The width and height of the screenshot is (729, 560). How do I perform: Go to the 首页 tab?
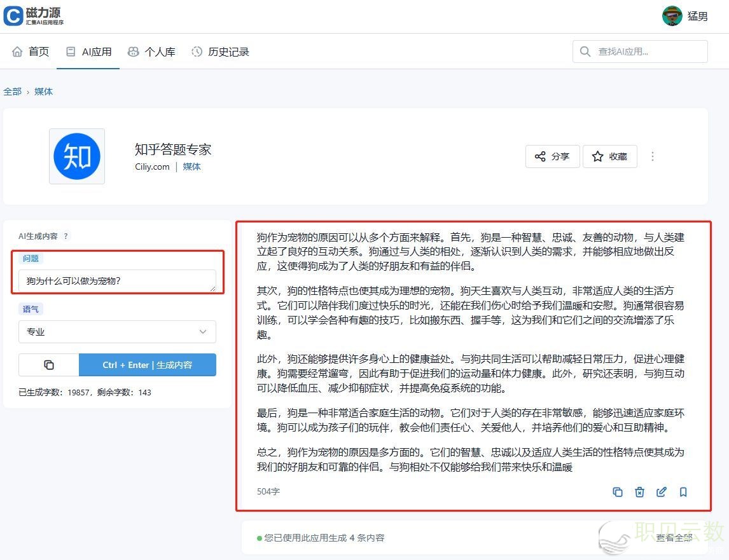click(31, 51)
